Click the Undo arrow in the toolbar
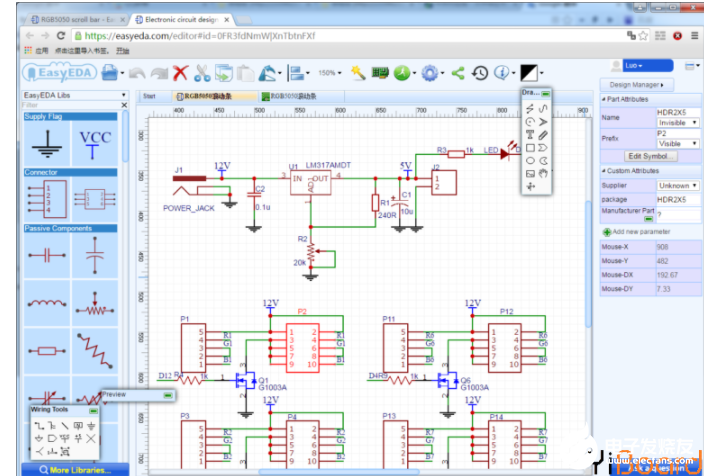The width and height of the screenshot is (704, 476). pyautogui.click(x=137, y=73)
